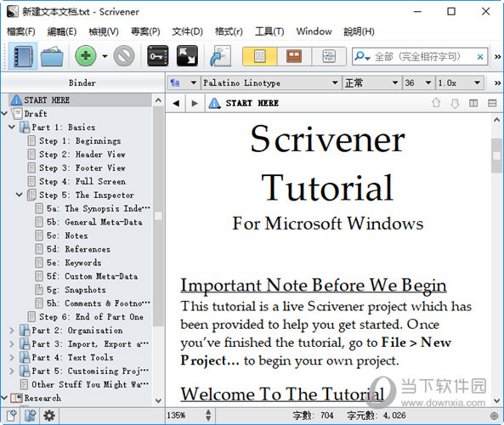Open the font size 36 dropdown
This screenshot has height=425, width=504.
[418, 83]
